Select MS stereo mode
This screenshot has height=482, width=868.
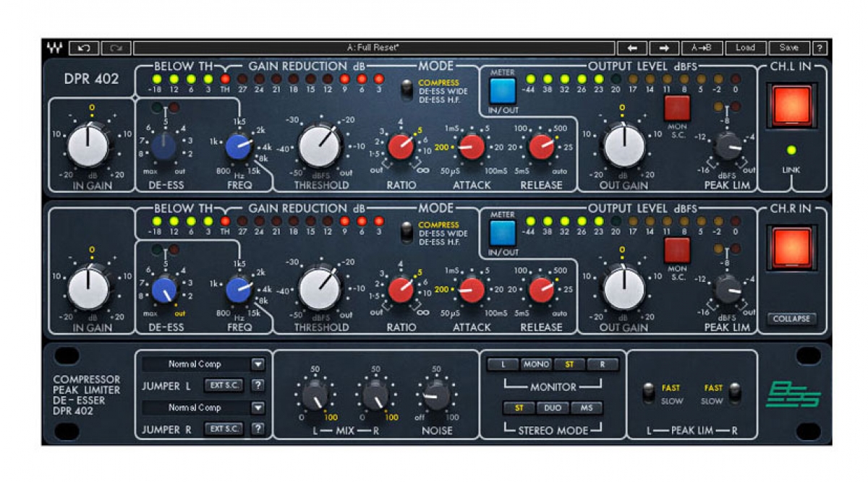click(587, 408)
